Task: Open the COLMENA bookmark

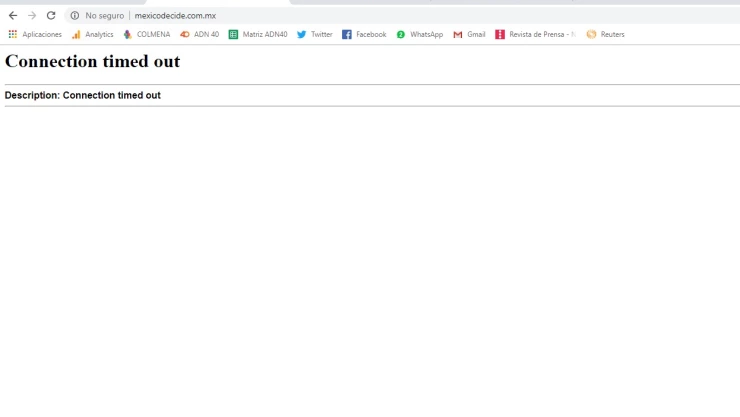Action: pos(146,34)
